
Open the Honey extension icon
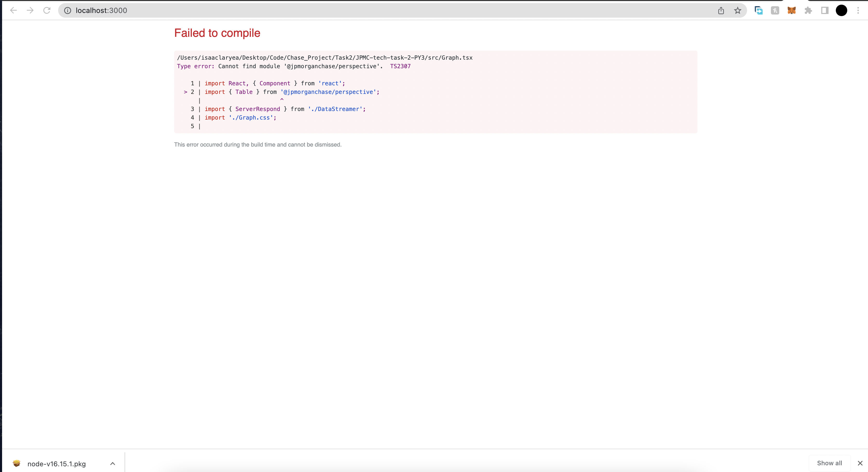[775, 10]
